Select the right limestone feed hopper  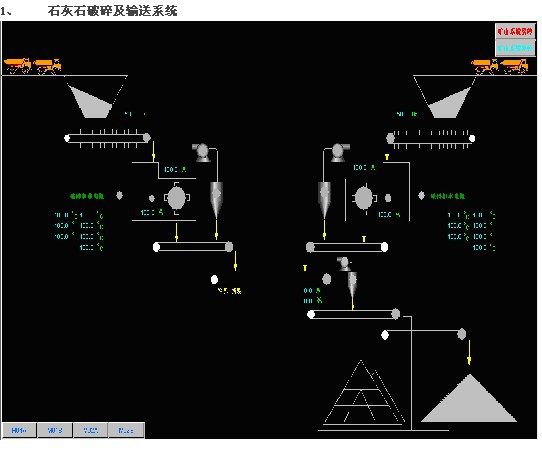click(x=445, y=96)
